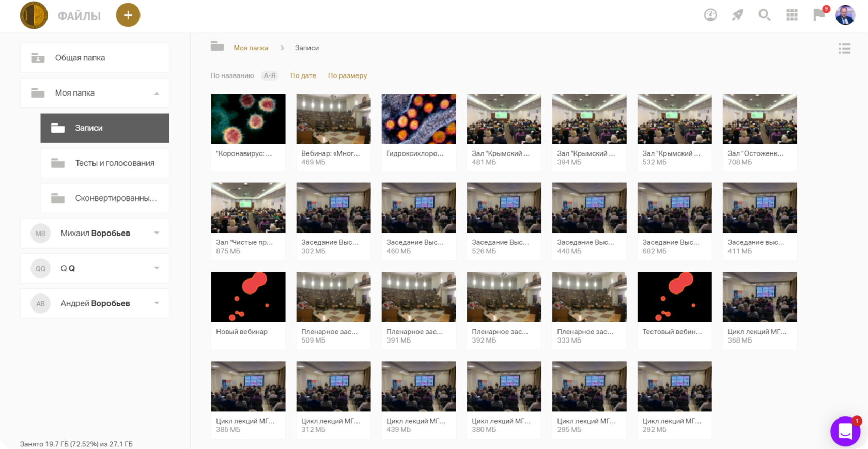Screen dimensions: 868x449
Task: Open Тесты и голосования folder
Action: click(x=104, y=163)
